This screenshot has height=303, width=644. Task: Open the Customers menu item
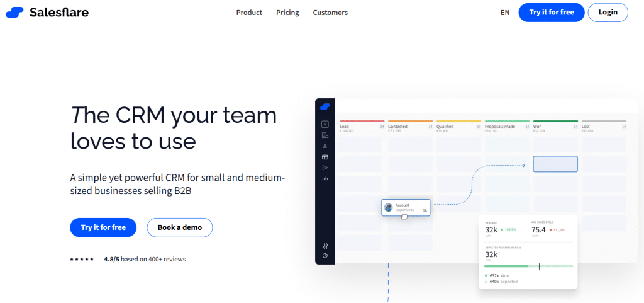(x=330, y=13)
